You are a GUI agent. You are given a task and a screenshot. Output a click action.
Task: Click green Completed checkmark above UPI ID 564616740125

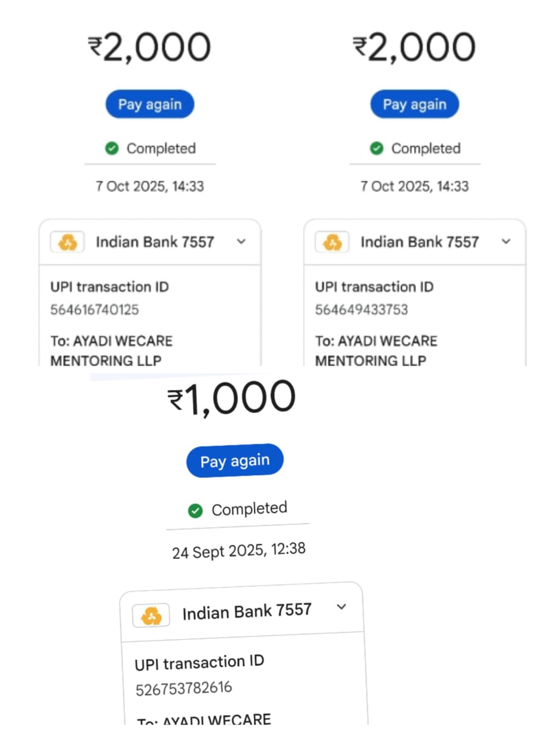click(x=112, y=148)
